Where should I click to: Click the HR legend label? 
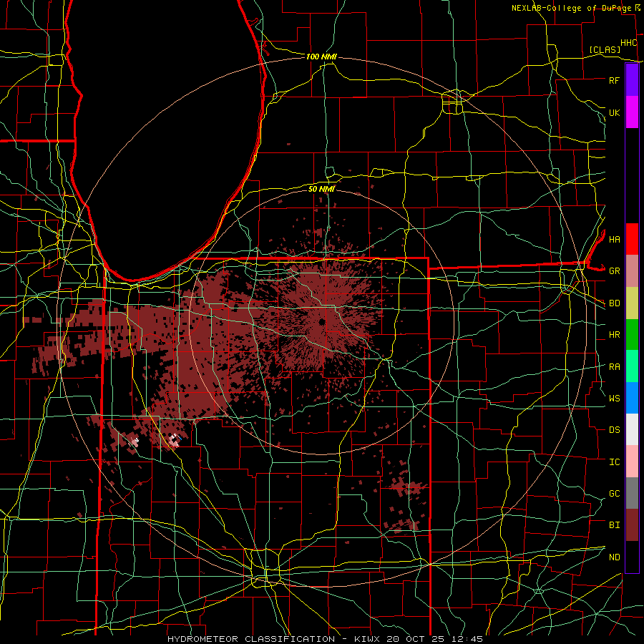614,335
